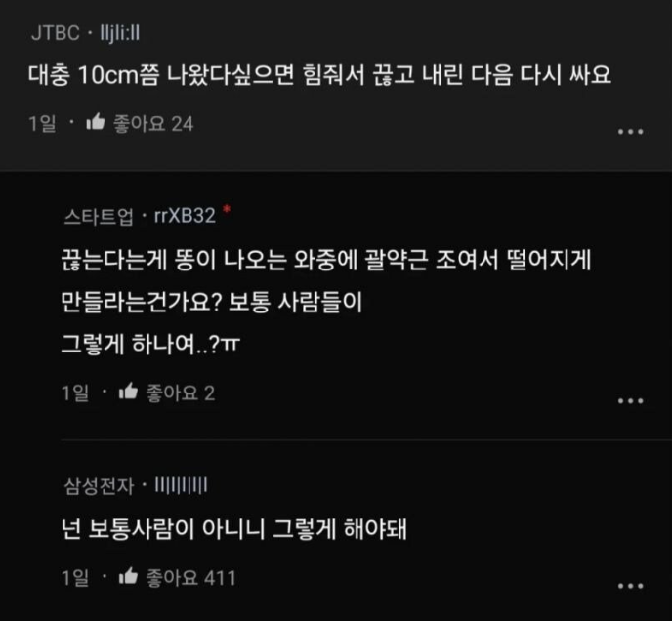This screenshot has height=621, width=672.
Task: Open three-dot menu for JTBC comment
Action: tap(630, 132)
